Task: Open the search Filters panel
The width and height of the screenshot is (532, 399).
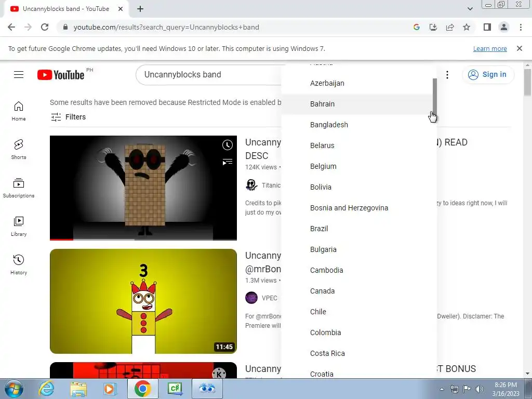Action: (x=68, y=117)
